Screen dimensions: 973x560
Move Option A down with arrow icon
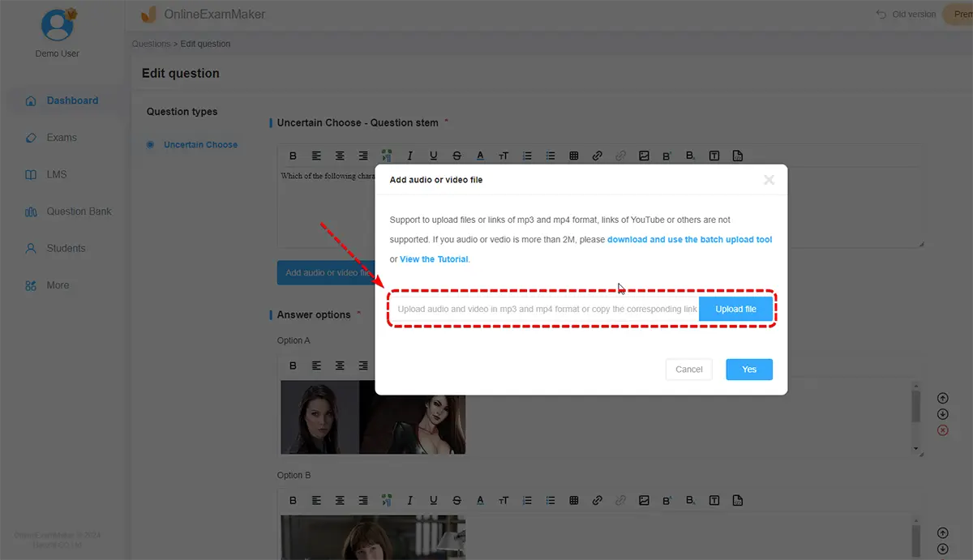(942, 414)
